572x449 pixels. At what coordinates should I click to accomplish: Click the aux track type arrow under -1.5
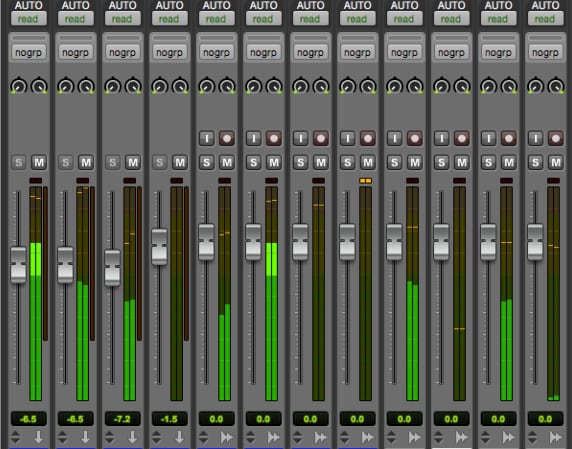179,437
